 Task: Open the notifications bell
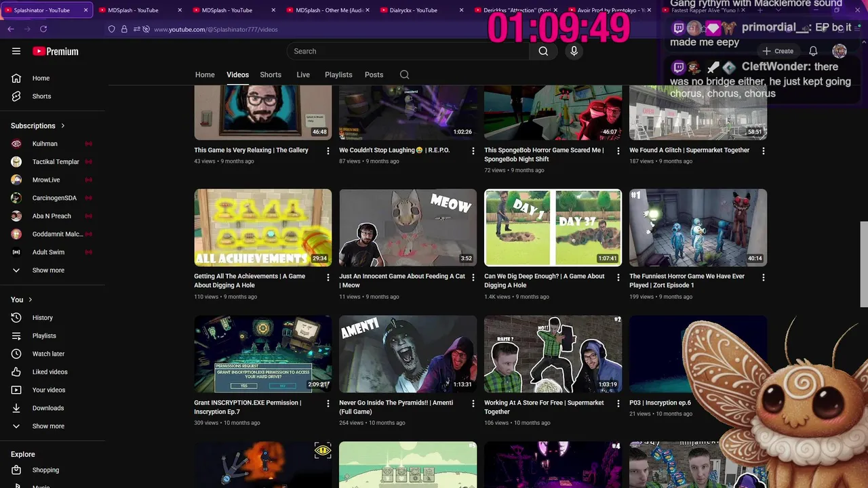tap(813, 52)
